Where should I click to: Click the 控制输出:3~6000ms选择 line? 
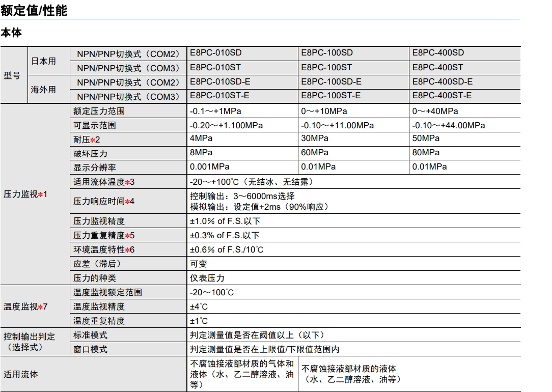[242, 196]
